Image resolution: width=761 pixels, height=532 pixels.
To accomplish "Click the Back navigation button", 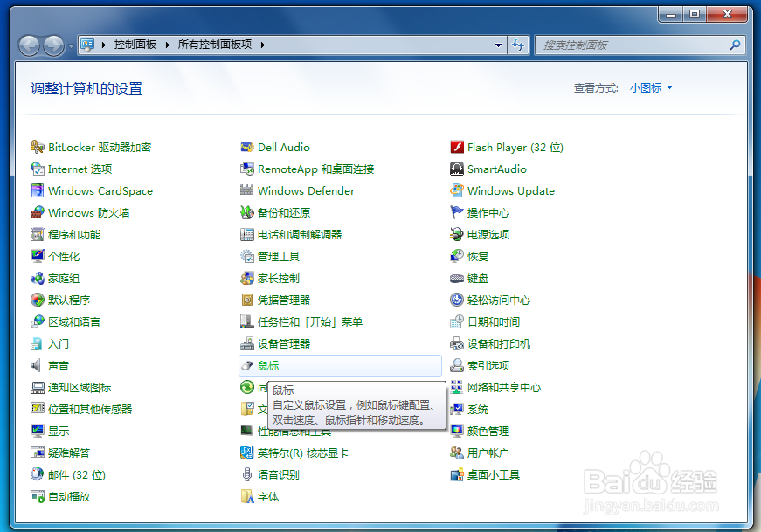I will (x=29, y=45).
